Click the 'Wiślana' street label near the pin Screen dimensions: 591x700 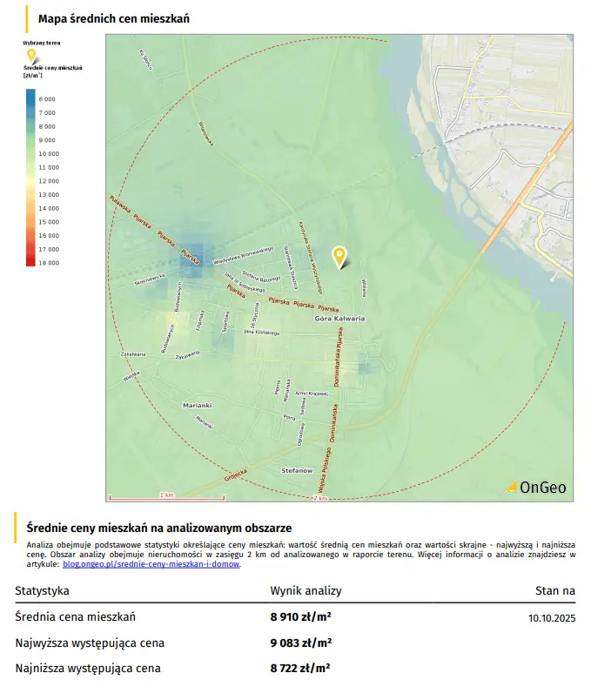364,288
